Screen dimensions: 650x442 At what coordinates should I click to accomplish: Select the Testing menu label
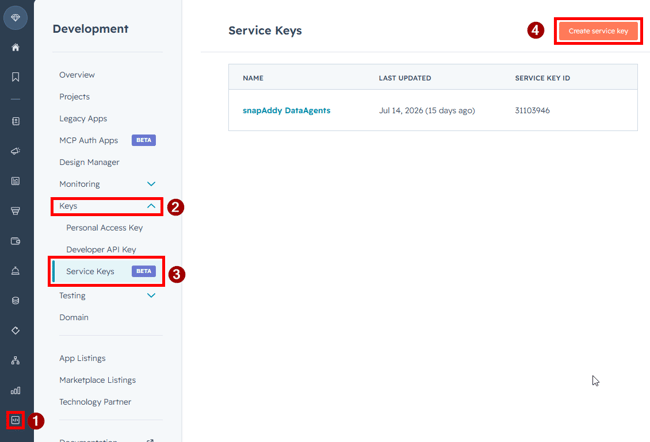[72, 295]
